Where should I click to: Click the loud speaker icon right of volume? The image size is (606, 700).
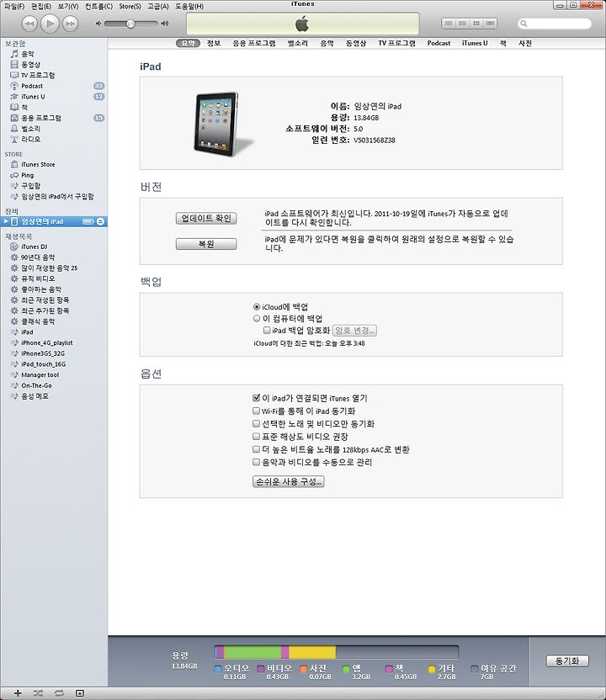click(x=165, y=24)
